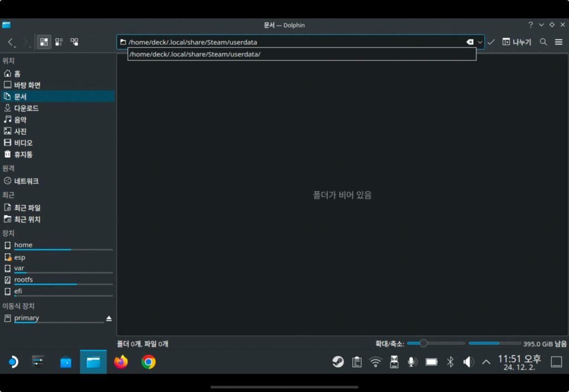This screenshot has width=569, height=392.
Task: Click the free space bar showing 395.0 GiB
Action: click(x=495, y=343)
